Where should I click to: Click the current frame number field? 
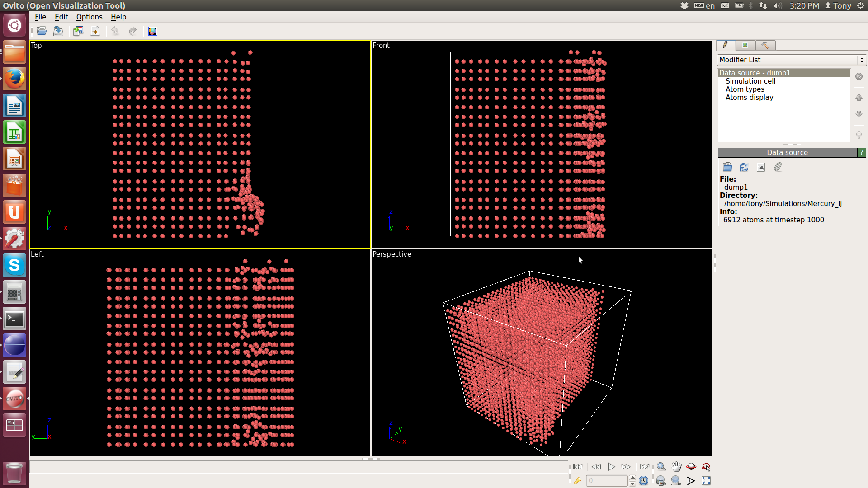point(607,481)
